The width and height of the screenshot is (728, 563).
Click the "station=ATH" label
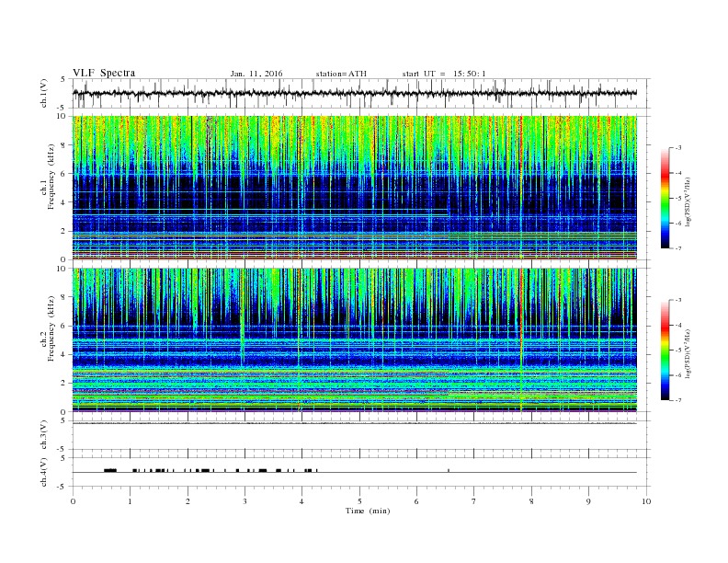[341, 74]
